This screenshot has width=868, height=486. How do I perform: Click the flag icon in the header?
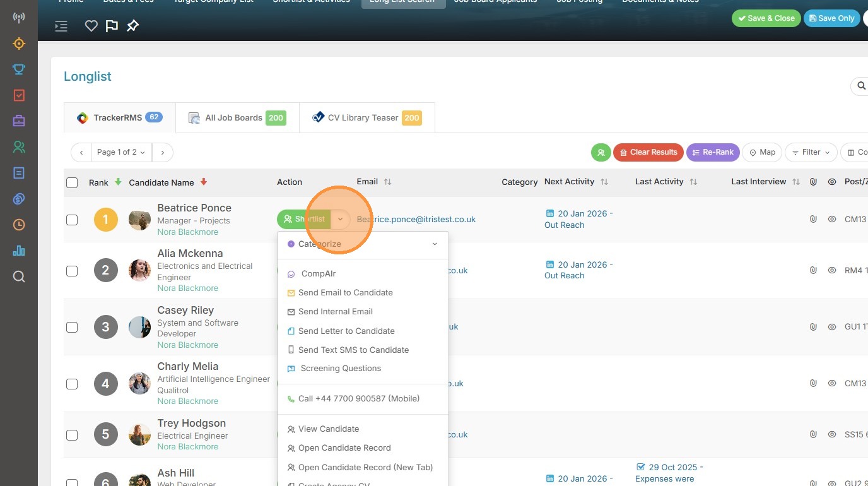[x=112, y=26]
